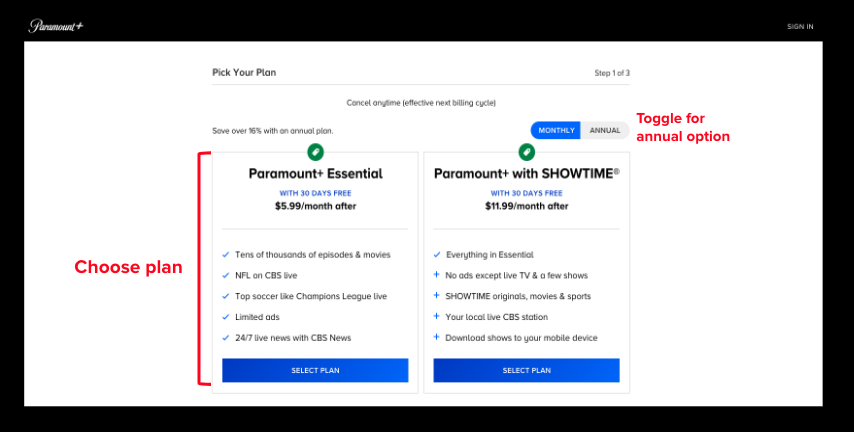Click Essential's With 30 Days Free offer text

pos(315,193)
